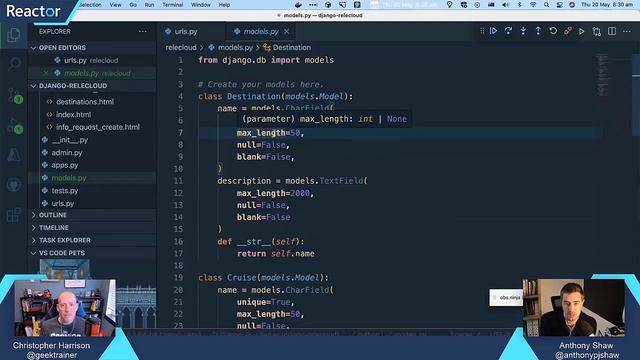The width and height of the screenshot is (640, 360).
Task: Click the 'class Cruise' line in the editor
Action: point(263,278)
